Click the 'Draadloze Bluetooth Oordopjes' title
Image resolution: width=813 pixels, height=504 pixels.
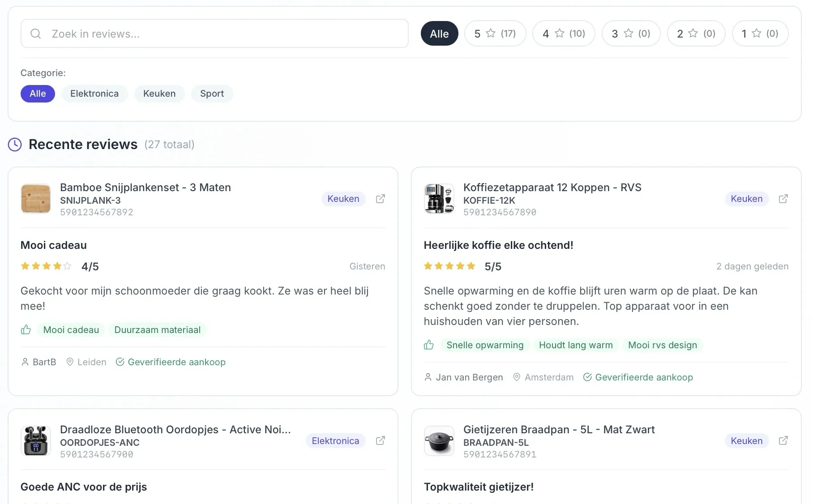click(175, 430)
